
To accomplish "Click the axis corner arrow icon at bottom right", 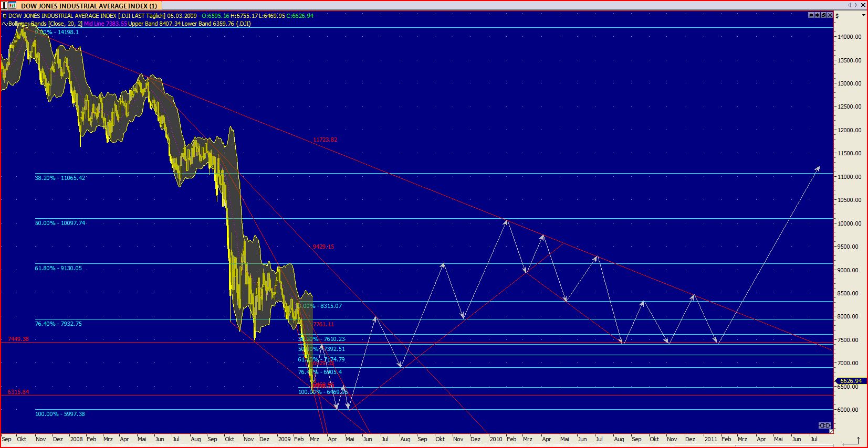I will tap(852, 440).
